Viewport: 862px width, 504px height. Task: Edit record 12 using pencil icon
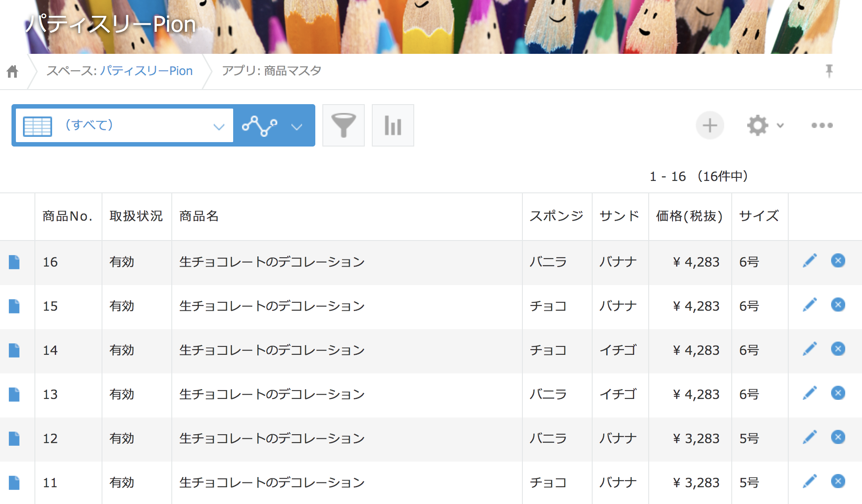pos(809,437)
